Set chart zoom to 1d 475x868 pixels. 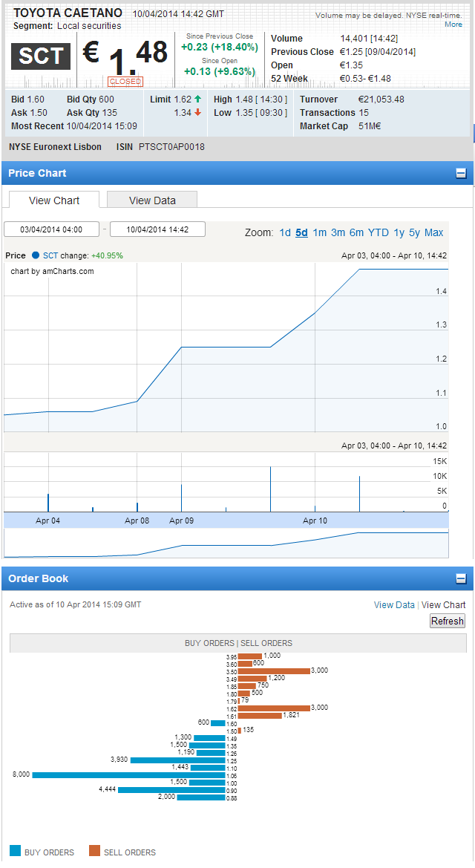285,232
